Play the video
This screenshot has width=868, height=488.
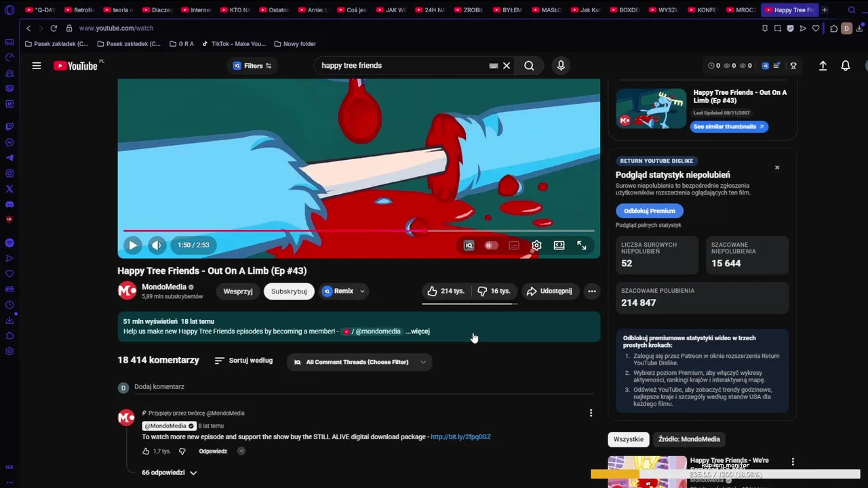pos(133,245)
